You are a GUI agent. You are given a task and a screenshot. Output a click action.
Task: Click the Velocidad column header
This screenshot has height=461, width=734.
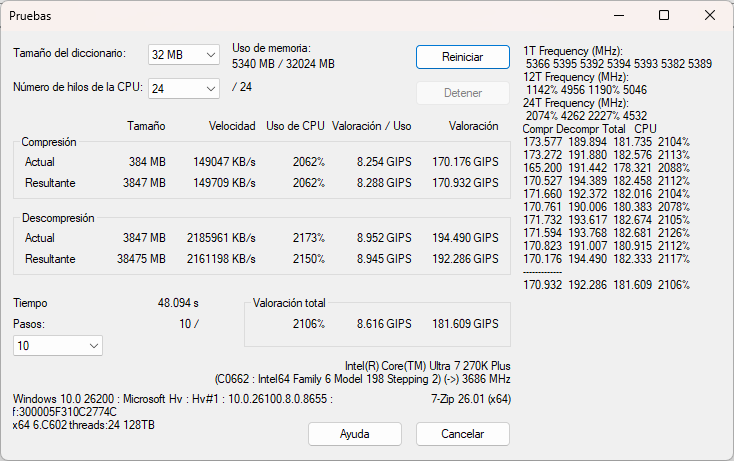pos(232,126)
